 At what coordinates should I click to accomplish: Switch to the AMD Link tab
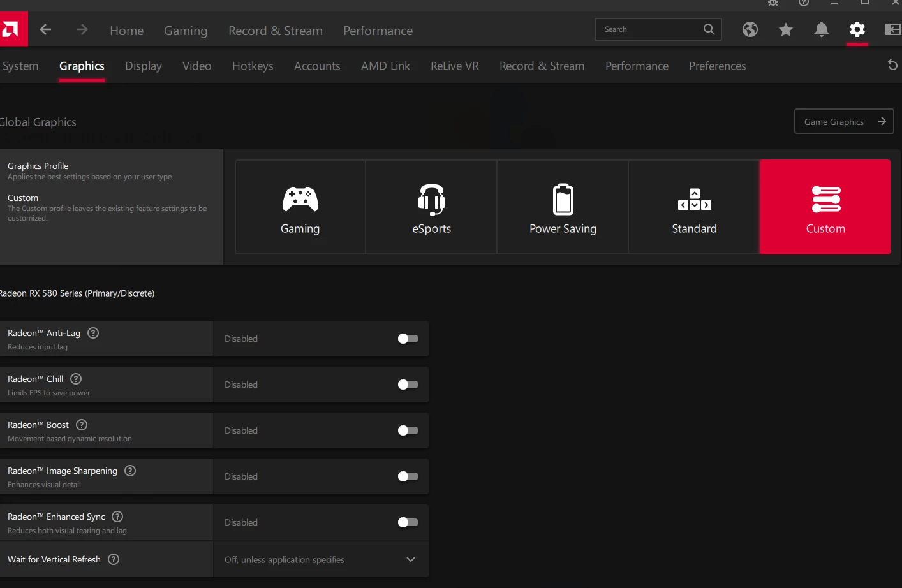pyautogui.click(x=385, y=66)
